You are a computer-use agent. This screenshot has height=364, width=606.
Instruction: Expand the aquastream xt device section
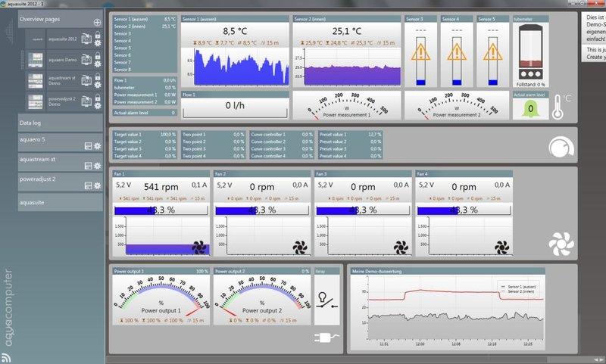tap(60, 162)
